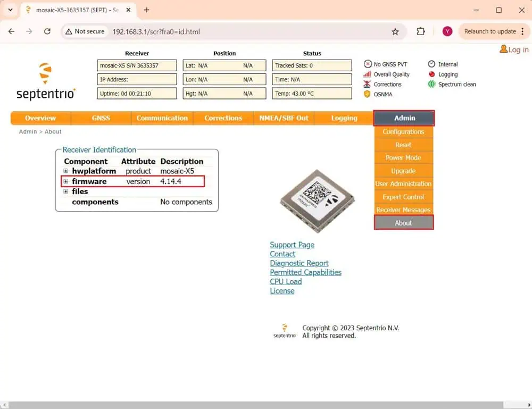The width and height of the screenshot is (532, 409).
Task: Open the browser extensions icon
Action: pos(421,31)
